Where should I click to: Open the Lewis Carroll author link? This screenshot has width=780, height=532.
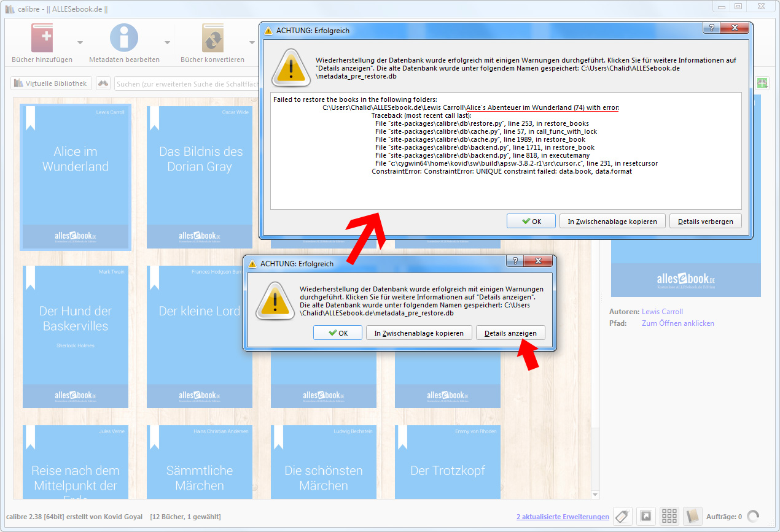click(662, 312)
